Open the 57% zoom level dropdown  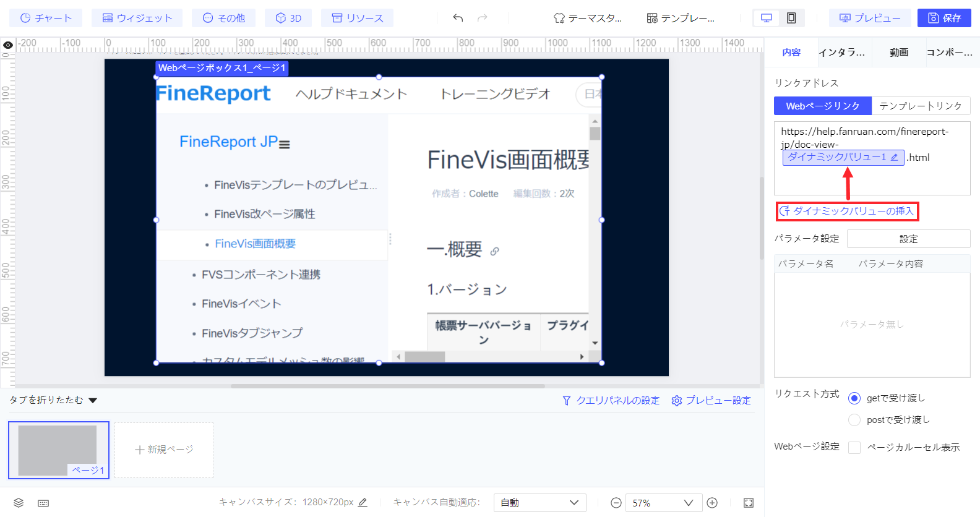(664, 503)
